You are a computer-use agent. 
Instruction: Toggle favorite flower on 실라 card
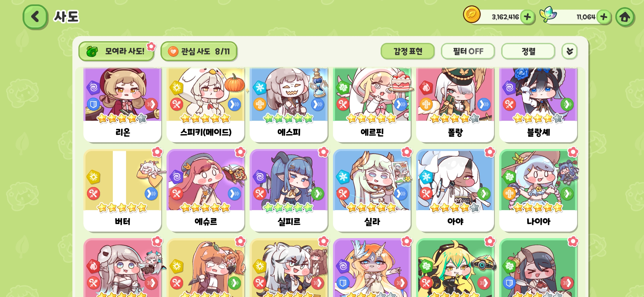coord(406,152)
